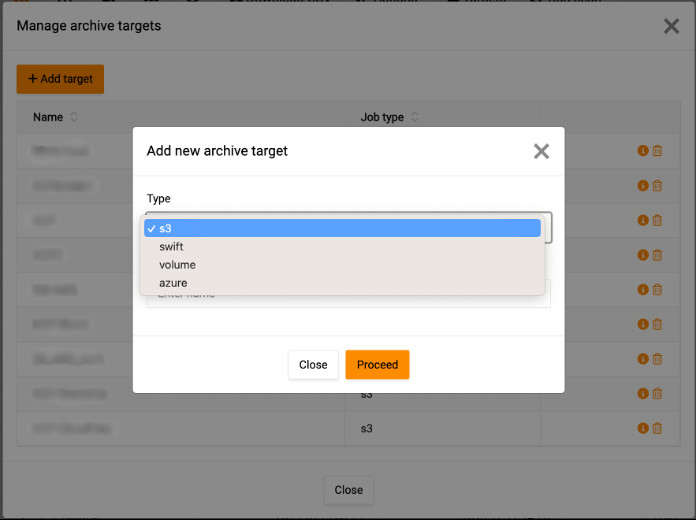Viewport: 696px width, 520px height.
Task: Click the trash icon in the third table row
Action: [657, 220]
